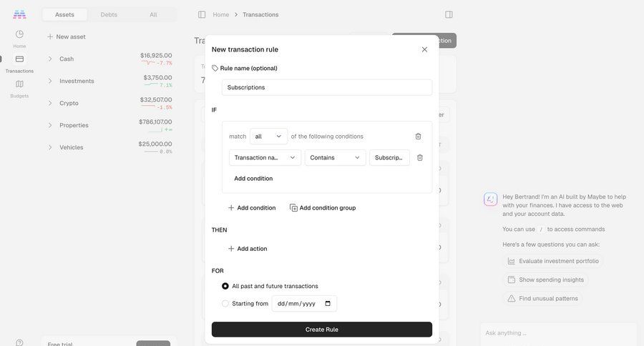Open the Transactions sidebar icon
The image size is (644, 346).
tap(19, 59)
